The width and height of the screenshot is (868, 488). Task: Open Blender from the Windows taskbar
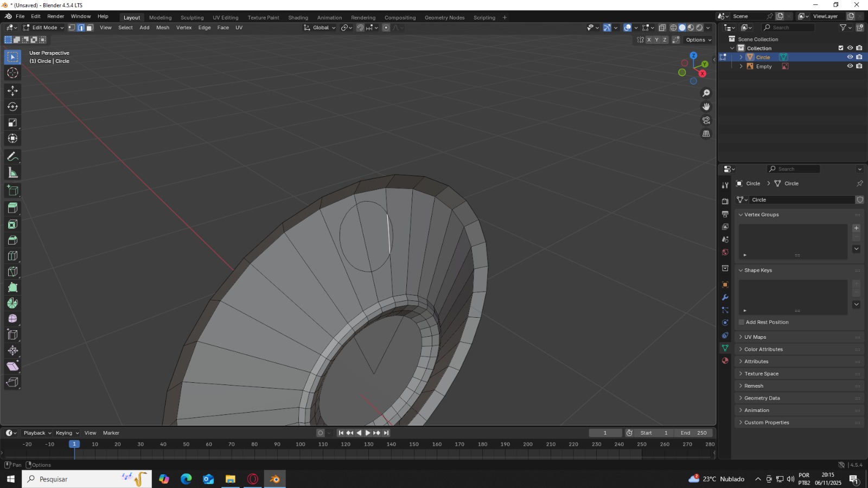coord(275,479)
